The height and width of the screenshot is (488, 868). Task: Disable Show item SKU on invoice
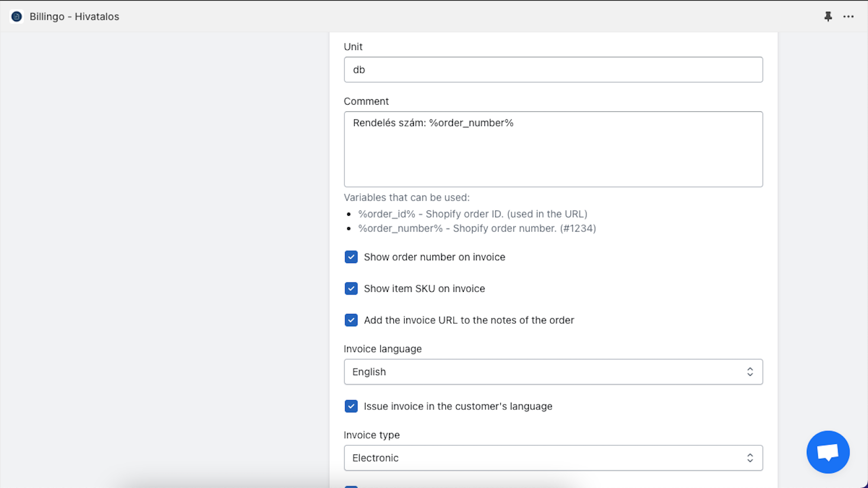click(351, 288)
